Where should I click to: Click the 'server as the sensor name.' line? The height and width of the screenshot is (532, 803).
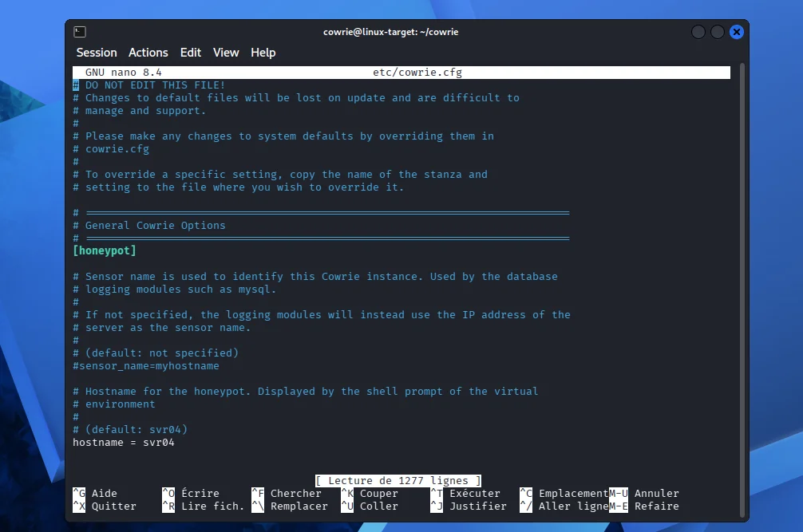tap(162, 328)
